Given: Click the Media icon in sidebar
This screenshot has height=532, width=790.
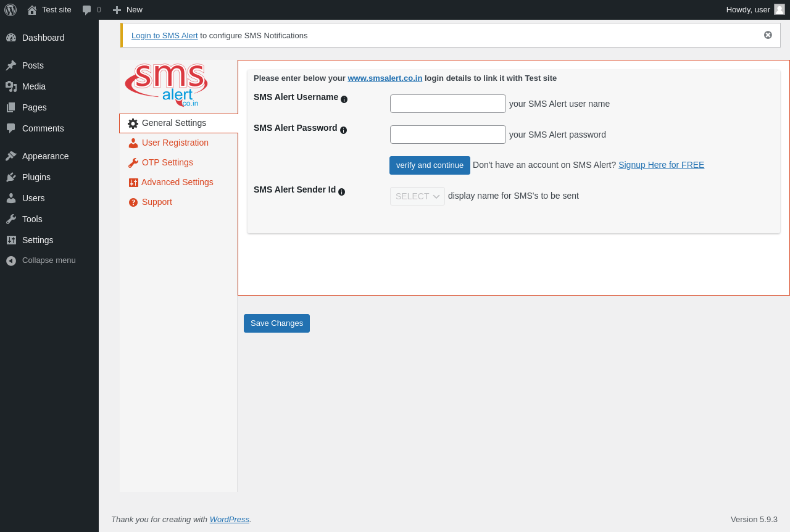Looking at the screenshot, I should [11, 86].
